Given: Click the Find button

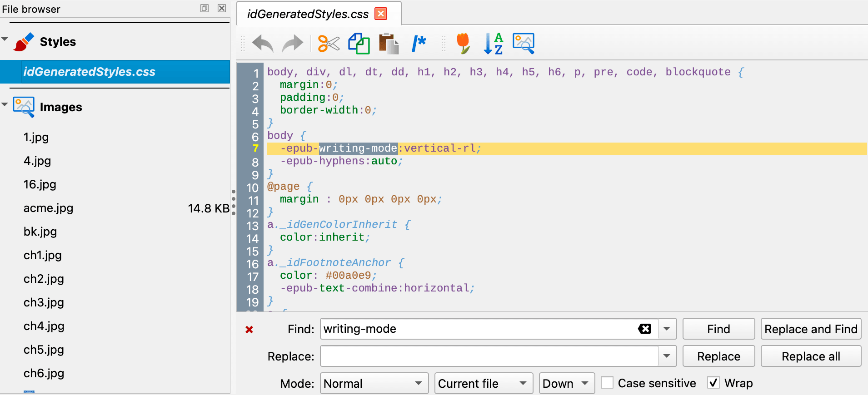Looking at the screenshot, I should pyautogui.click(x=718, y=329).
